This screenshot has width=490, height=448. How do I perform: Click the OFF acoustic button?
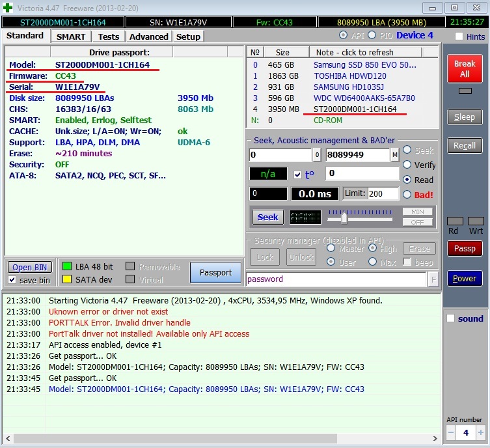418,222
